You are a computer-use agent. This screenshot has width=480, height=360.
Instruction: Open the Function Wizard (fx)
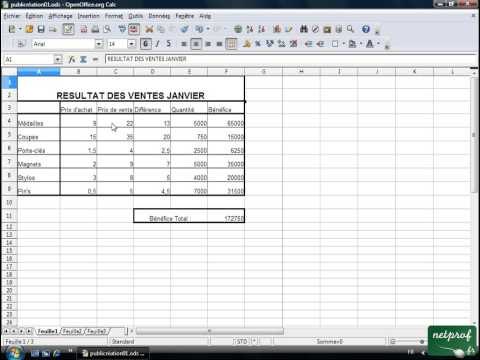[x=71, y=59]
